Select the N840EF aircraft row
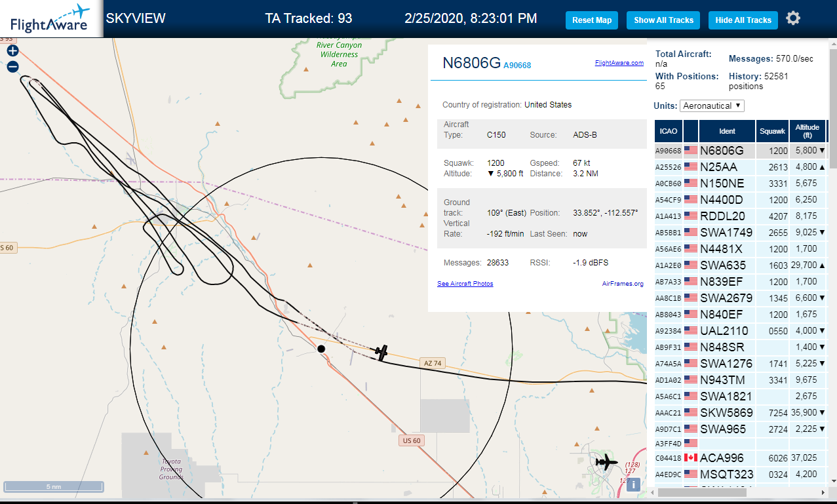Image resolution: width=837 pixels, height=504 pixels. point(741,315)
